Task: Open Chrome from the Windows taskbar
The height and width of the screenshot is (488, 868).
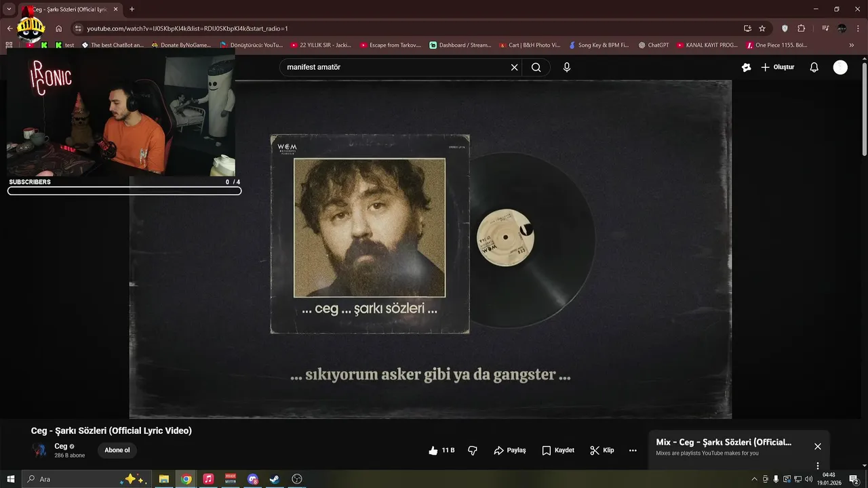Action: point(186,479)
